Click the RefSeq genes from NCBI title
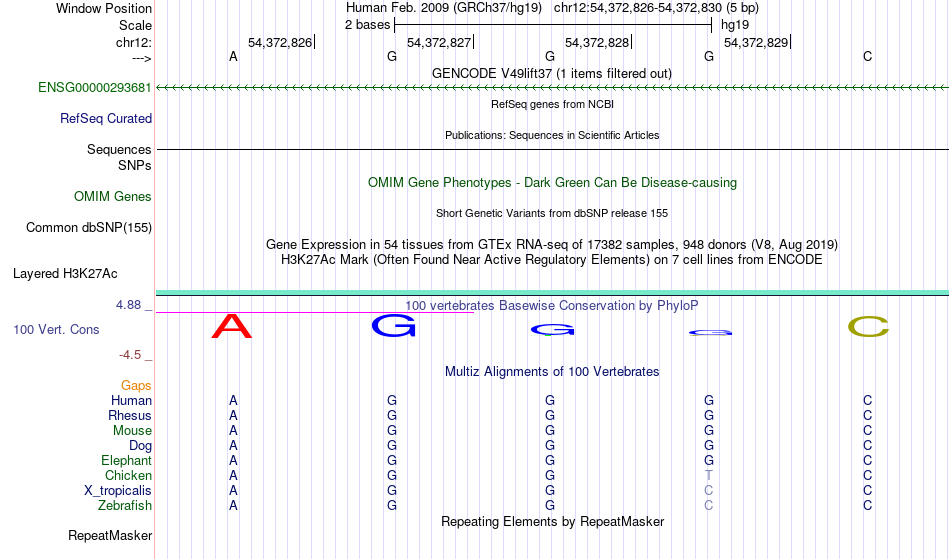Screen dimensions: 950x559 point(552,104)
